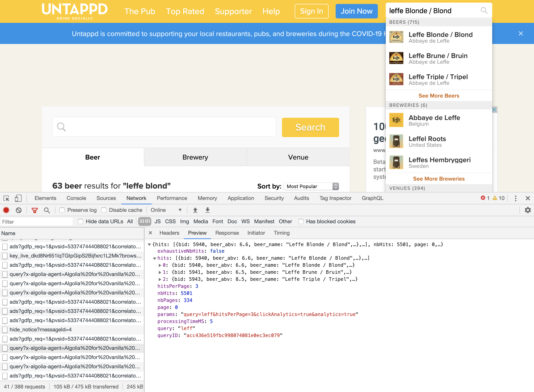Open the Online throttling dropdown
This screenshot has height=392, width=534.
pos(166,210)
